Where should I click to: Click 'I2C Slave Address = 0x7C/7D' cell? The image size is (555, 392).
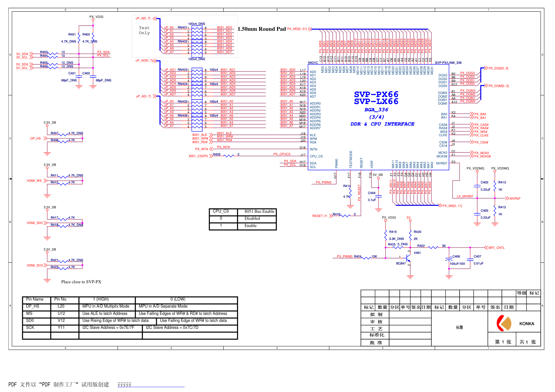[172, 327]
